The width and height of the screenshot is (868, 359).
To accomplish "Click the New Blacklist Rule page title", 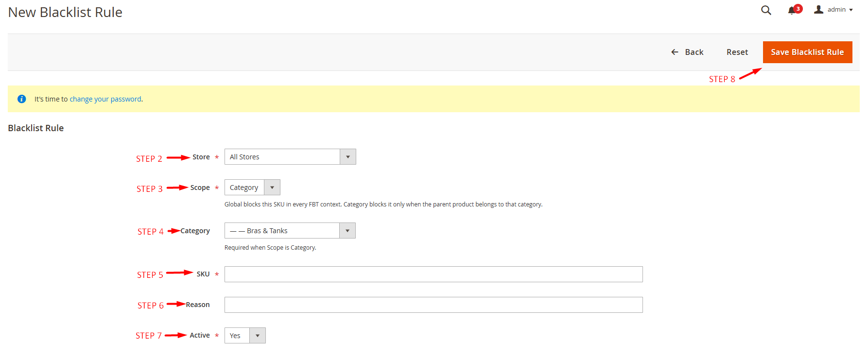I will point(65,12).
